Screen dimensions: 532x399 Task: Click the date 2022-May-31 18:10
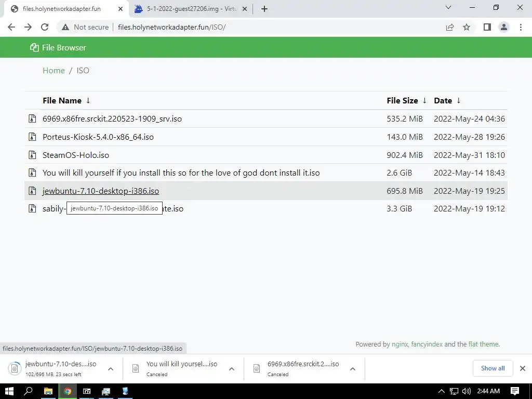[x=469, y=155]
